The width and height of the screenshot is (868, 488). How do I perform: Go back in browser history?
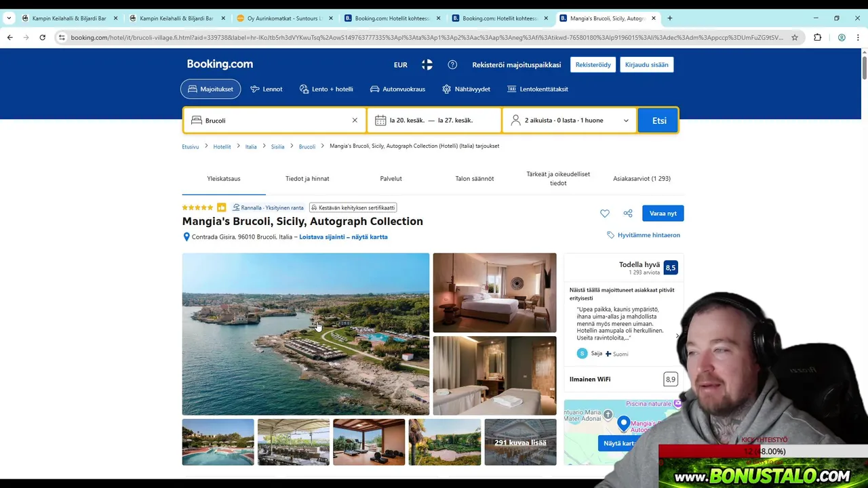click(10, 37)
